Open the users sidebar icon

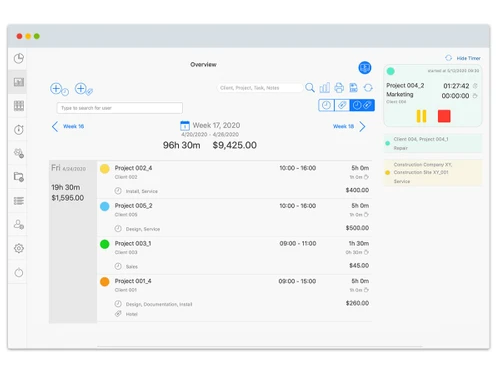click(x=19, y=225)
